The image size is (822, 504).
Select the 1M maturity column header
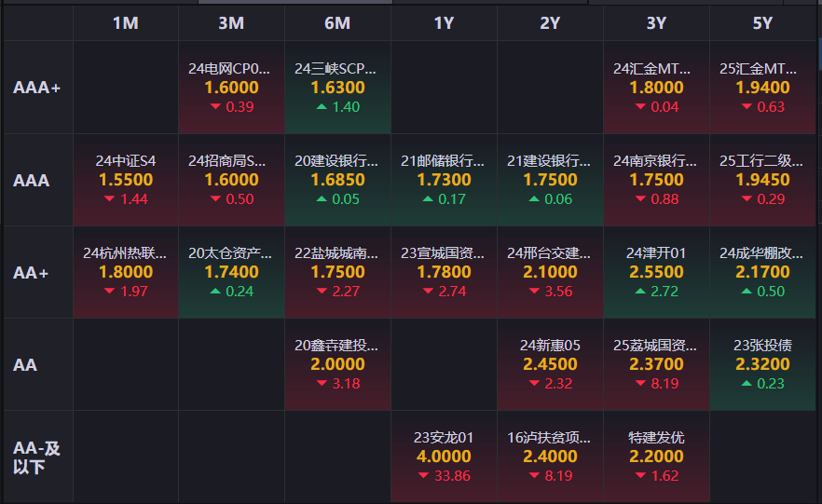click(125, 23)
